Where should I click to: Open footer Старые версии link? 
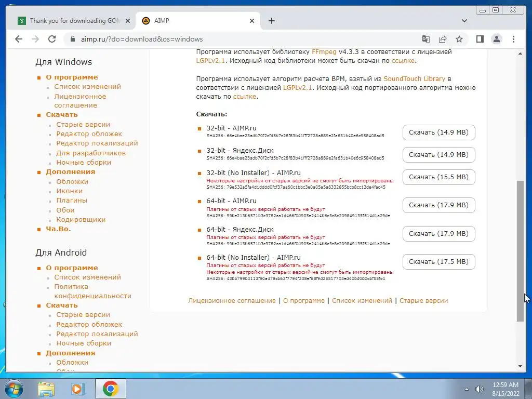click(x=424, y=301)
